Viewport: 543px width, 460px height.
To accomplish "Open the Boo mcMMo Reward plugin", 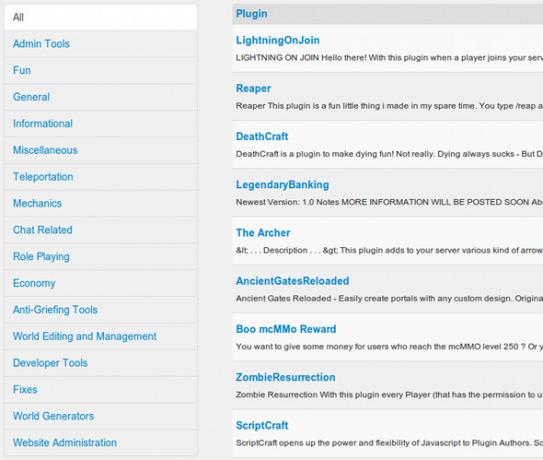I will (x=286, y=329).
